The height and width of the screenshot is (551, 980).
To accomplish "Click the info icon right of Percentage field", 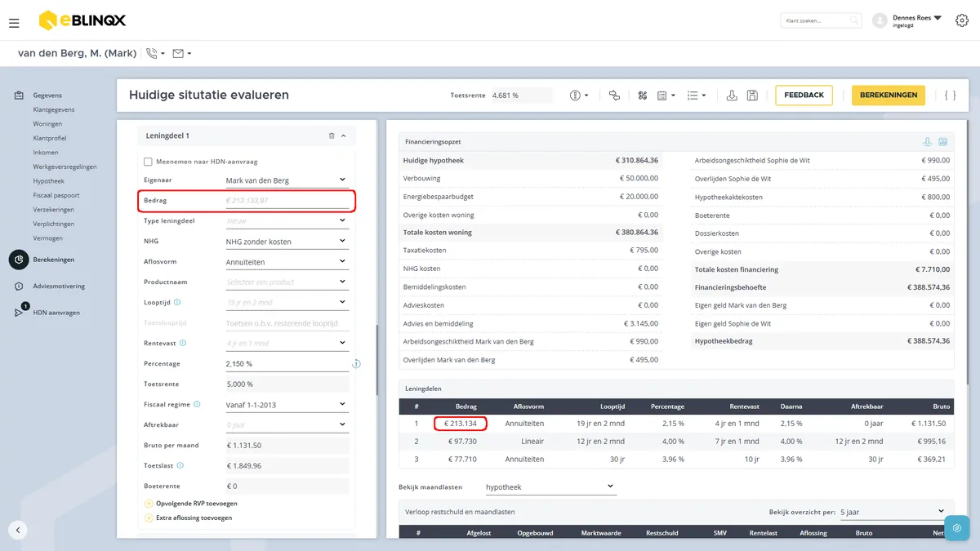I will (x=357, y=364).
